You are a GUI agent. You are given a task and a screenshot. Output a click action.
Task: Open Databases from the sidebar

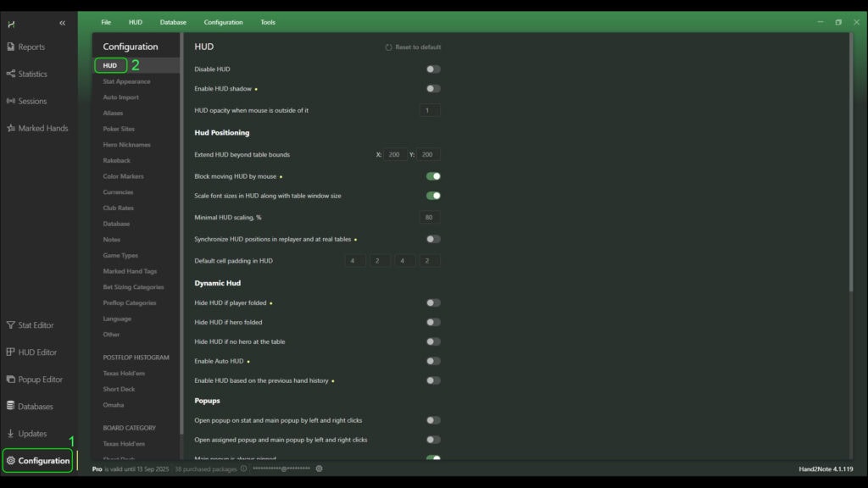point(11,407)
